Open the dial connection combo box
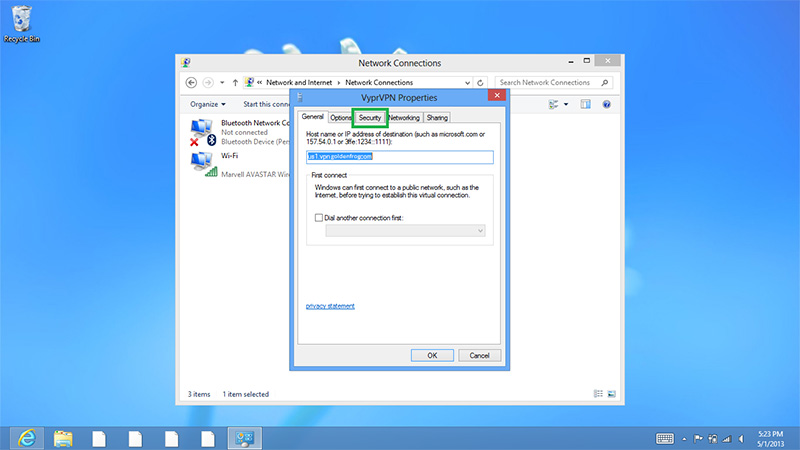800x450 pixels. [405, 231]
